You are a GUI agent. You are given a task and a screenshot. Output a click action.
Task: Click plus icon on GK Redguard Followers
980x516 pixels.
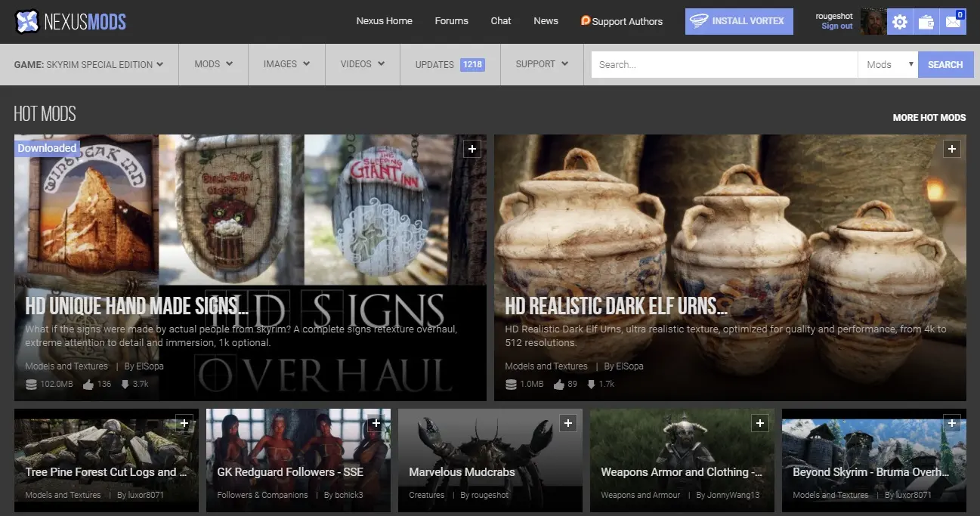pyautogui.click(x=376, y=423)
